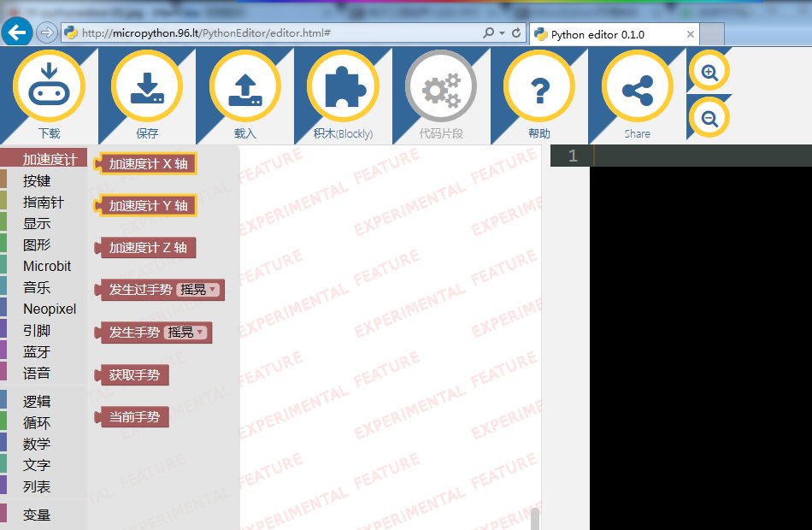Click the 加速度计 X 轴 block
Viewport: 812px width, 530px height.
(x=146, y=164)
